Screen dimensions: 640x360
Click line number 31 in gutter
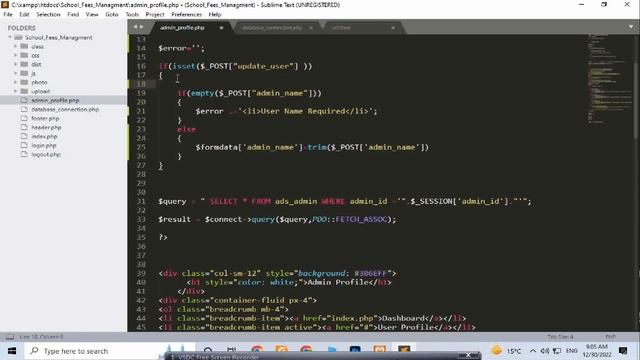tap(141, 201)
